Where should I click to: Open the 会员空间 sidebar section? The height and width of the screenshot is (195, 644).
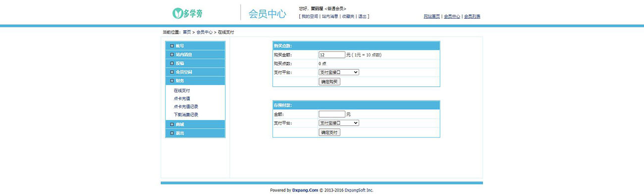click(195, 72)
